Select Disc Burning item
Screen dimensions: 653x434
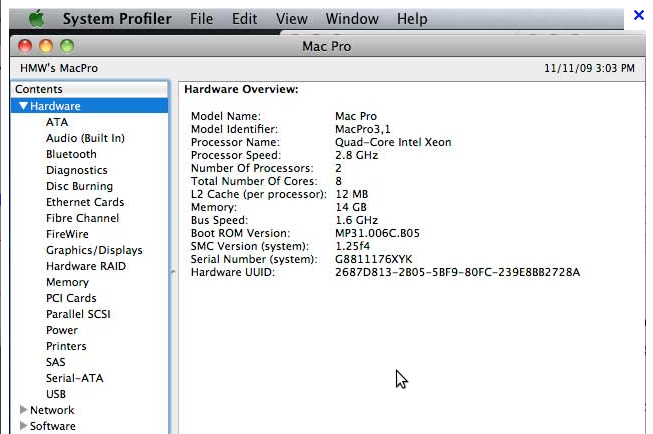(x=80, y=186)
